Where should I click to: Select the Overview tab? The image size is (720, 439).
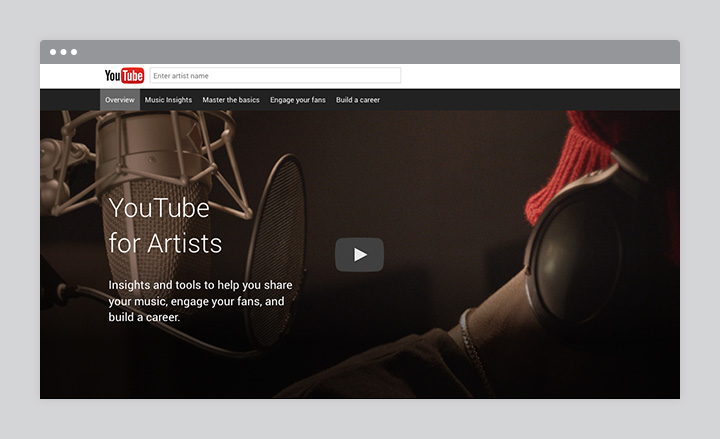[x=120, y=100]
